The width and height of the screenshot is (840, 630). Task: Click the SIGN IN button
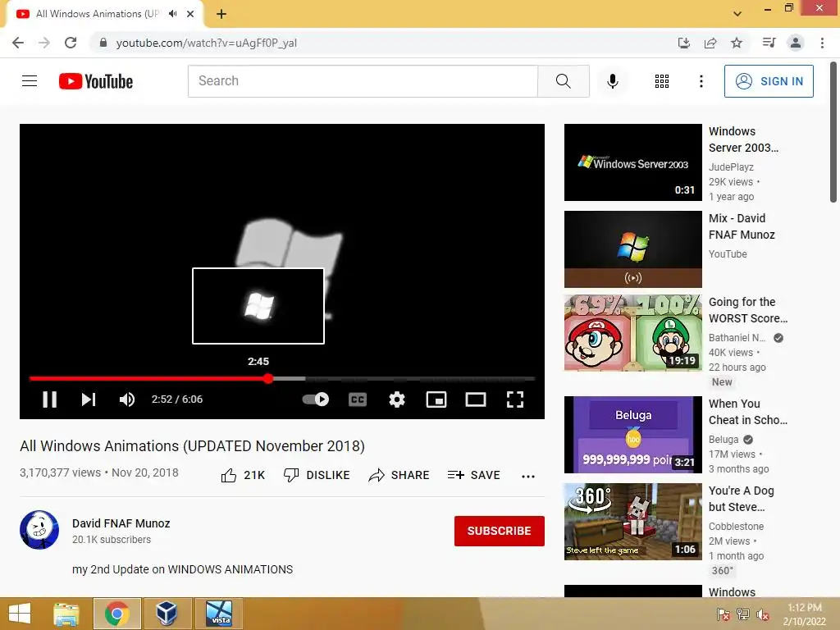[x=769, y=81]
